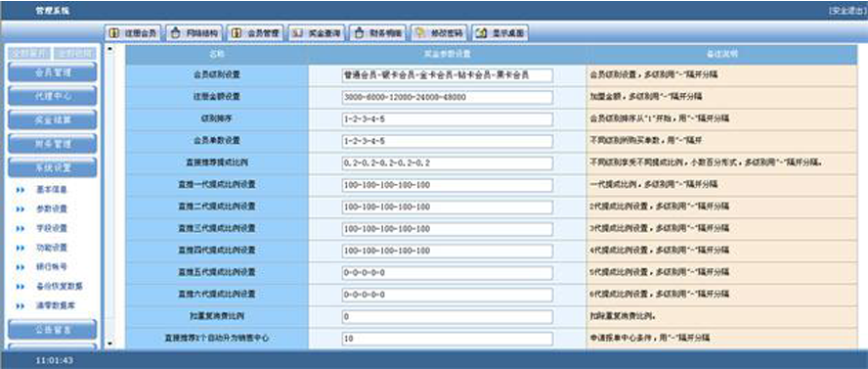
Task: Click 会员管理 in the top toolbar
Action: (256, 33)
